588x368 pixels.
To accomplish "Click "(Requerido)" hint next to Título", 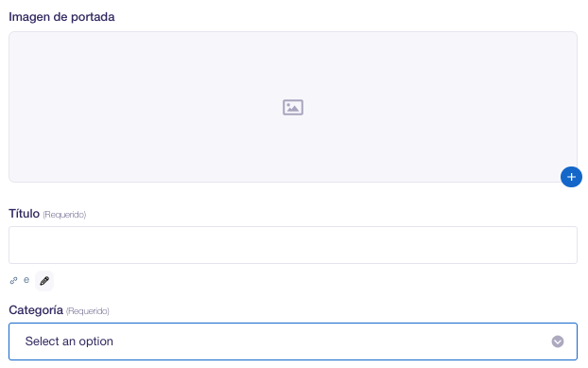I will [x=64, y=215].
